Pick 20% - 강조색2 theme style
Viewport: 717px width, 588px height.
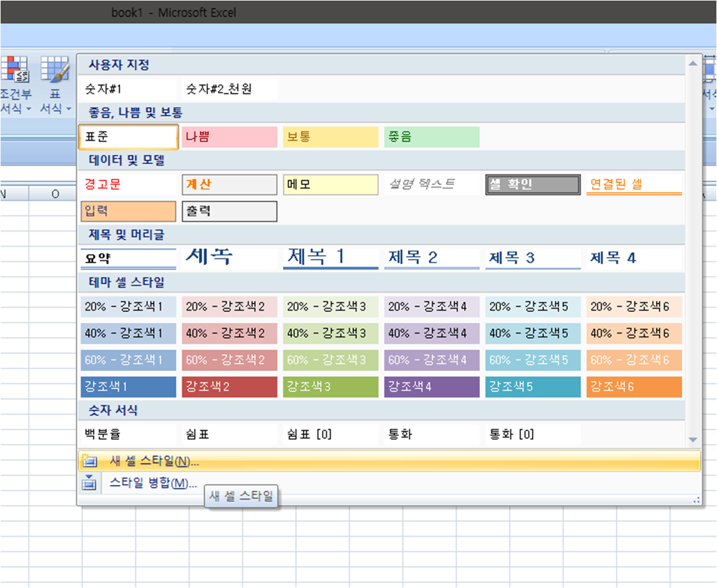point(229,307)
